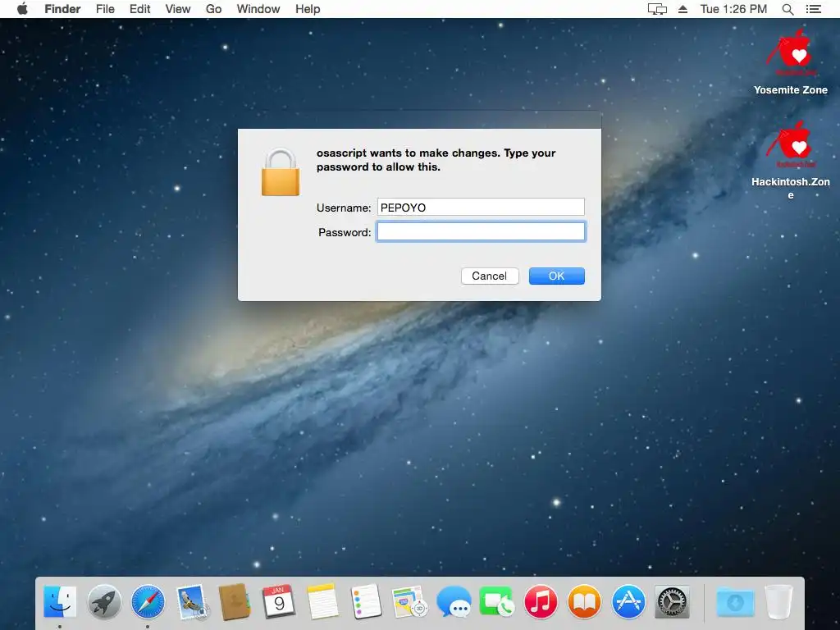The width and height of the screenshot is (840, 630).
Task: Select Hackintosh.Zone desktop icon
Action: [791, 160]
